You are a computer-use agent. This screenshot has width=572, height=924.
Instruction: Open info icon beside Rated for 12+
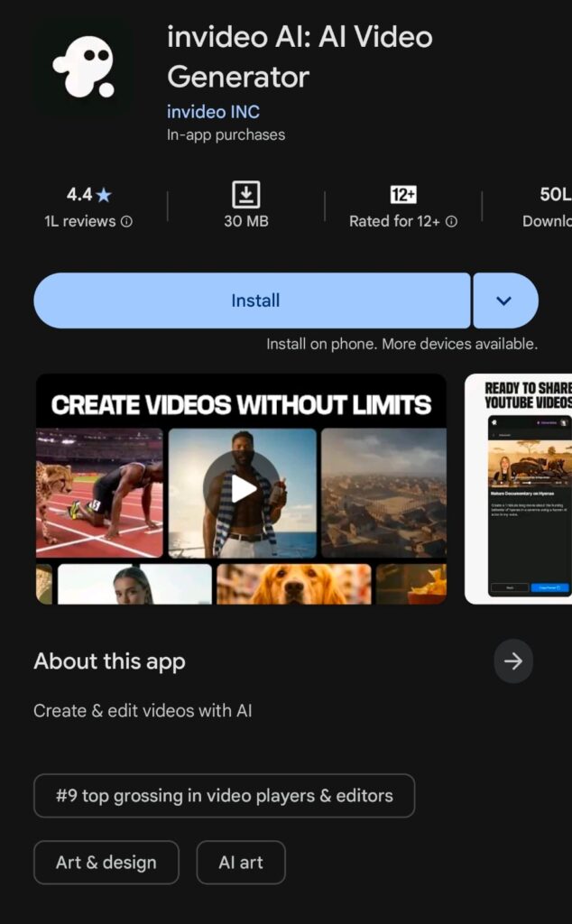click(x=451, y=222)
